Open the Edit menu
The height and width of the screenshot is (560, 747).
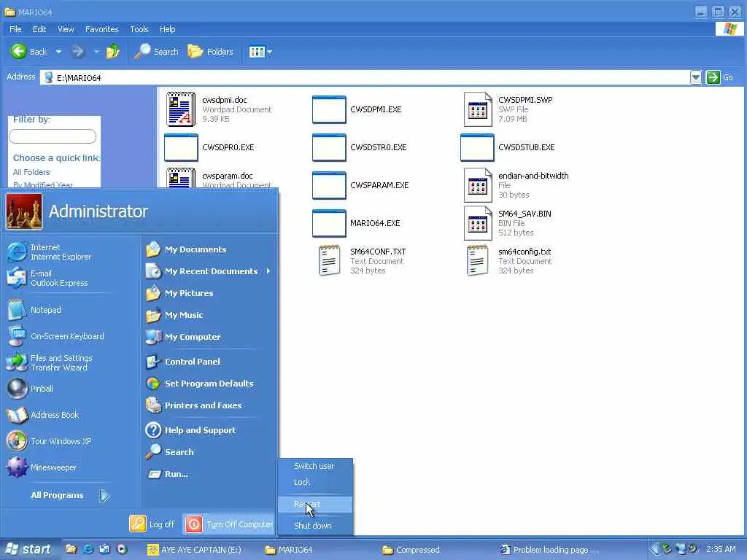point(39,29)
